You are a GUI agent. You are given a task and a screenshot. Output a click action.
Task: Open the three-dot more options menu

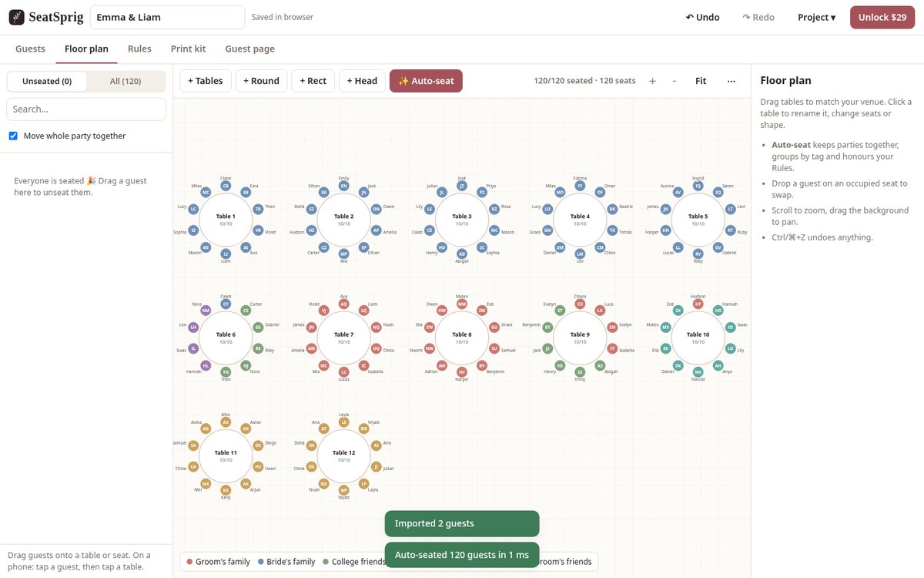[731, 81]
